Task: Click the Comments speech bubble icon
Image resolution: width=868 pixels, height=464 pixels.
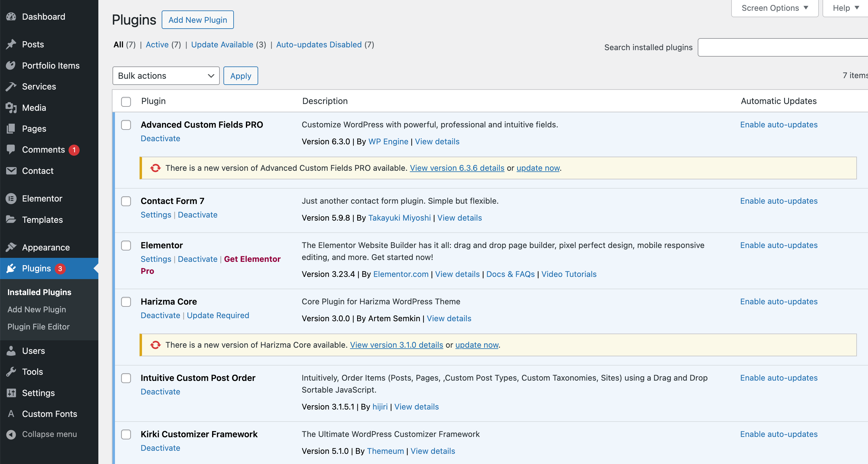Action: coord(11,149)
